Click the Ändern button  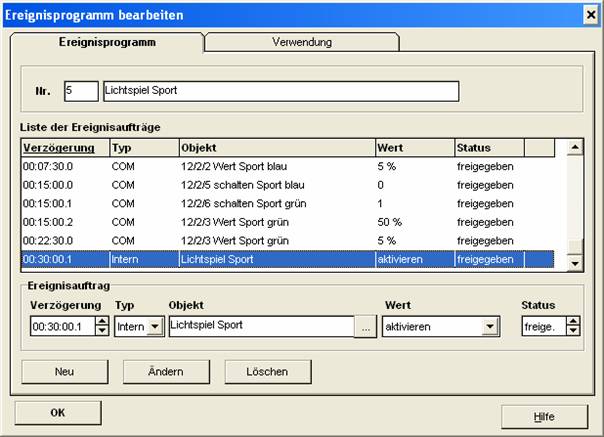[165, 371]
